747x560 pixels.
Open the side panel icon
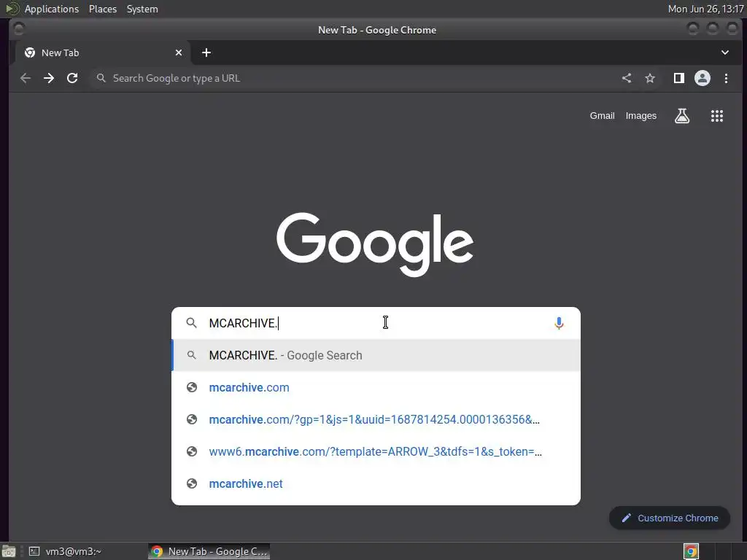[679, 78]
